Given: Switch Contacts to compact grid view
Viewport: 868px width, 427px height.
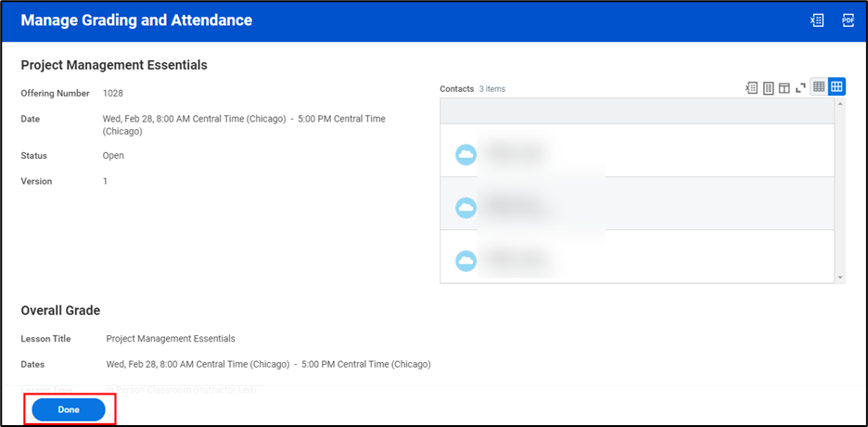Looking at the screenshot, I should click(x=819, y=86).
